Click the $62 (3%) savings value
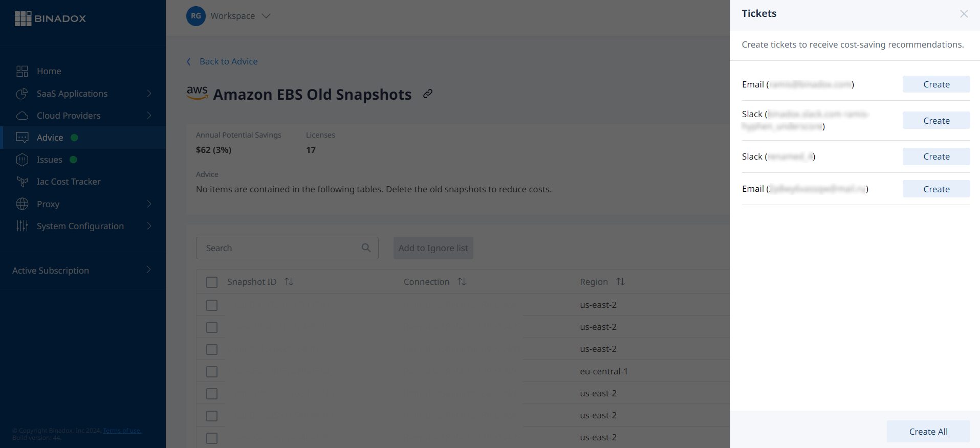 click(x=213, y=150)
